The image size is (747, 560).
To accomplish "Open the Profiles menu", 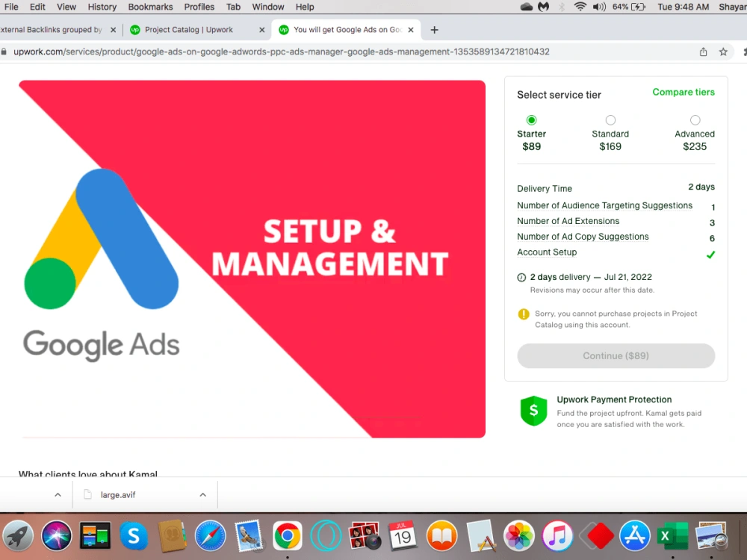I will point(199,7).
